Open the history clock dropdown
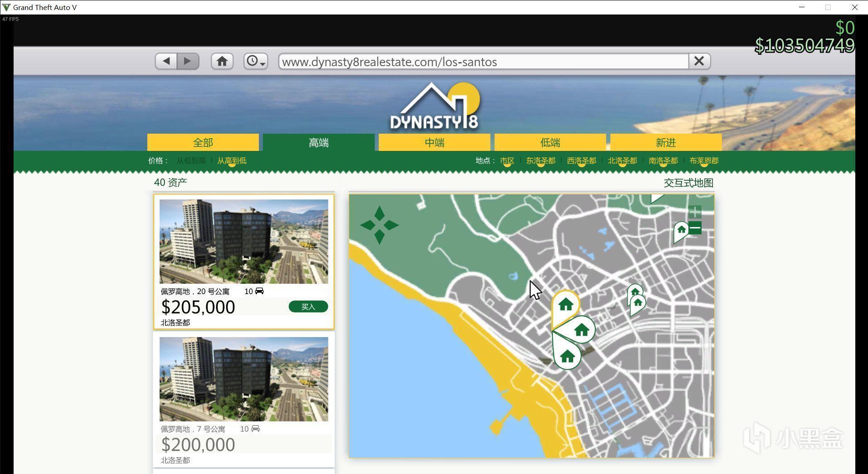This screenshot has height=474, width=868. (256, 61)
